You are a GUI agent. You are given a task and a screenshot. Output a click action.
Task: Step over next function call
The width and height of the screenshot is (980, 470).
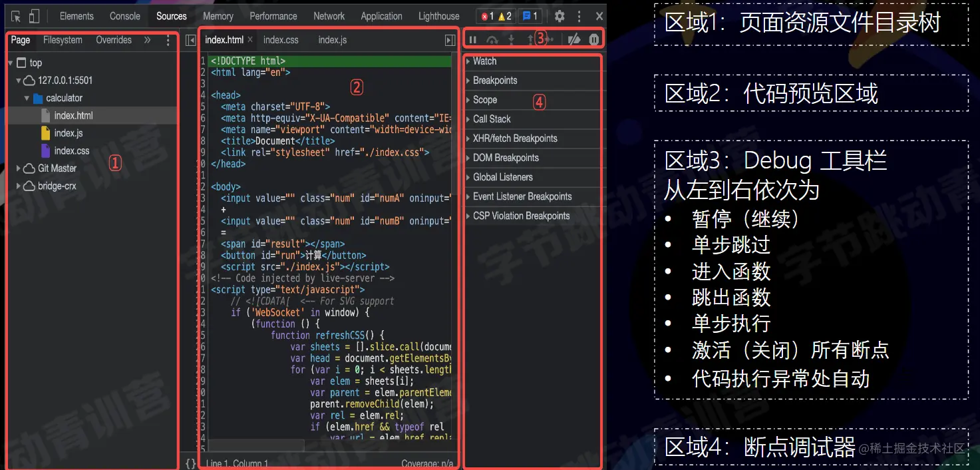click(x=492, y=40)
